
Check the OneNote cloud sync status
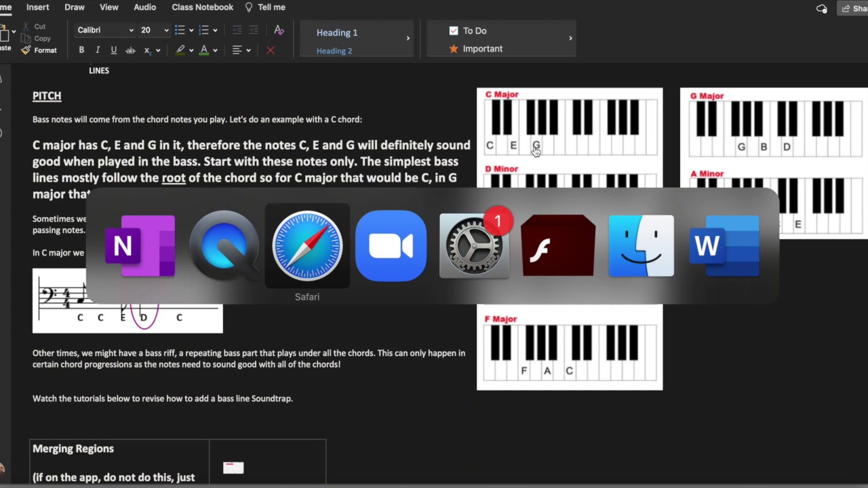coord(822,8)
